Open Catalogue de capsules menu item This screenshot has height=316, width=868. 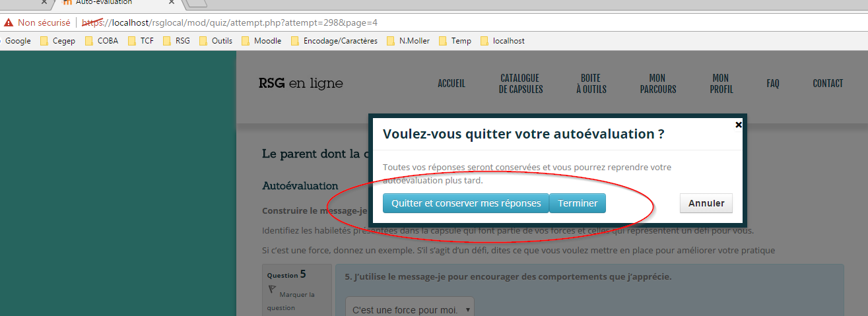coord(520,84)
